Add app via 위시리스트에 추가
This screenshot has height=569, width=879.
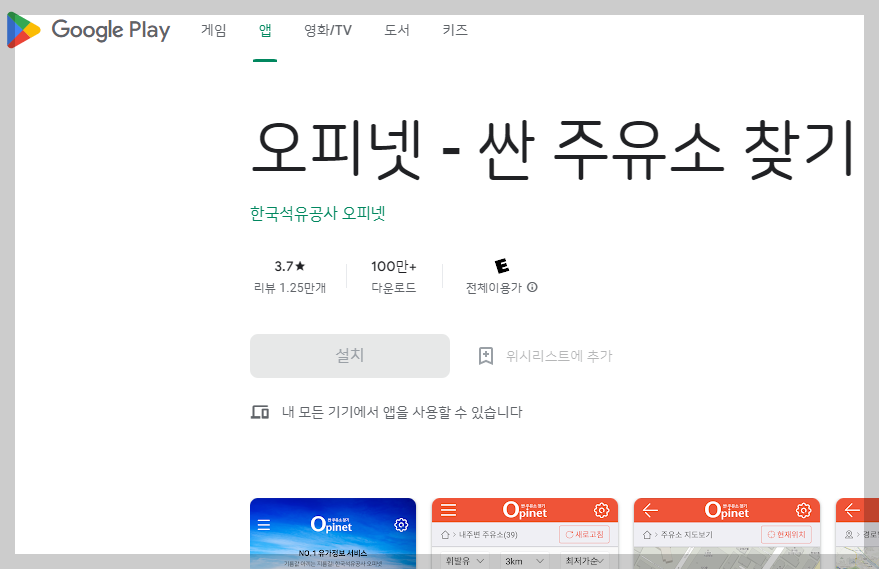click(x=545, y=356)
